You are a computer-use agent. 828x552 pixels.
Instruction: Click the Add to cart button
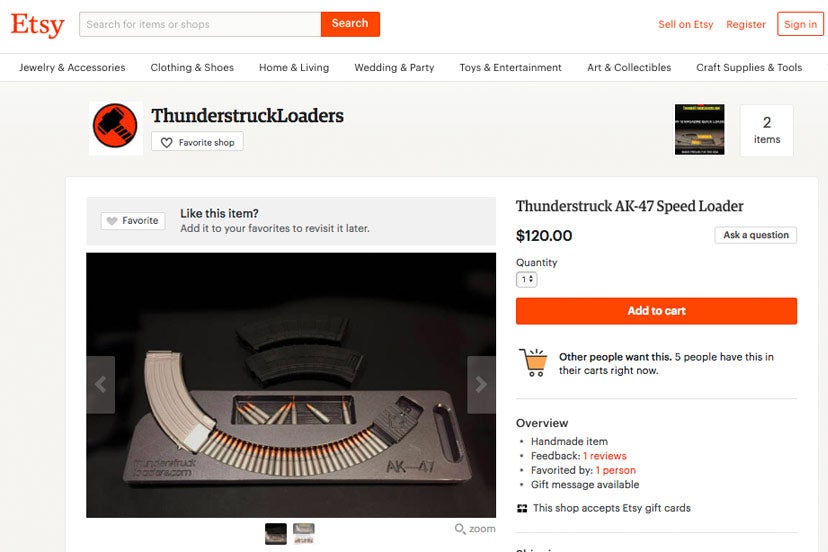tap(656, 311)
